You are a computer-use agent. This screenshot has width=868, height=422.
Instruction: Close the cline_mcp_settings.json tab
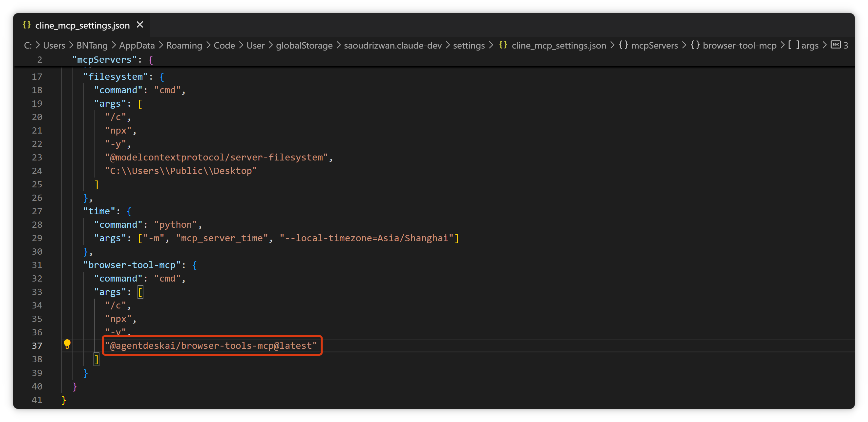tap(140, 25)
